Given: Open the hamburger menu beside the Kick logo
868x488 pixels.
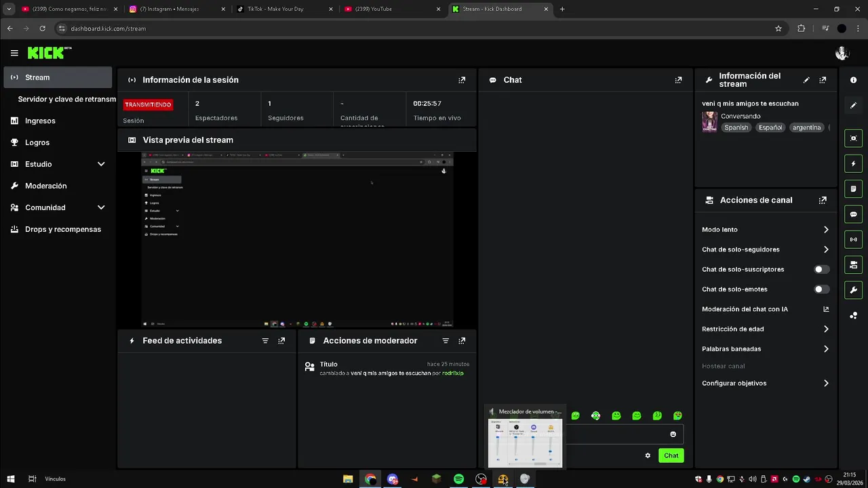Looking at the screenshot, I should click(14, 53).
